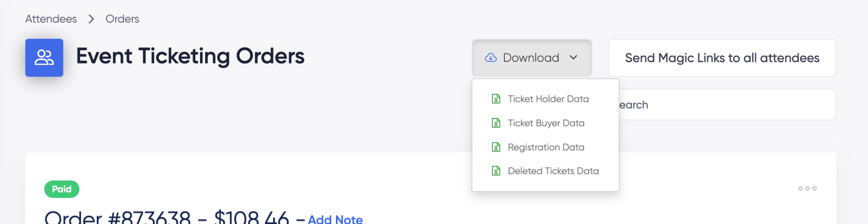Focus the search input field

coord(727,105)
